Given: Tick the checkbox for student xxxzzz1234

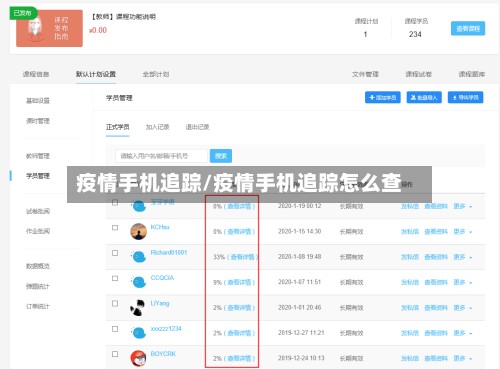Looking at the screenshot, I should (x=115, y=329).
